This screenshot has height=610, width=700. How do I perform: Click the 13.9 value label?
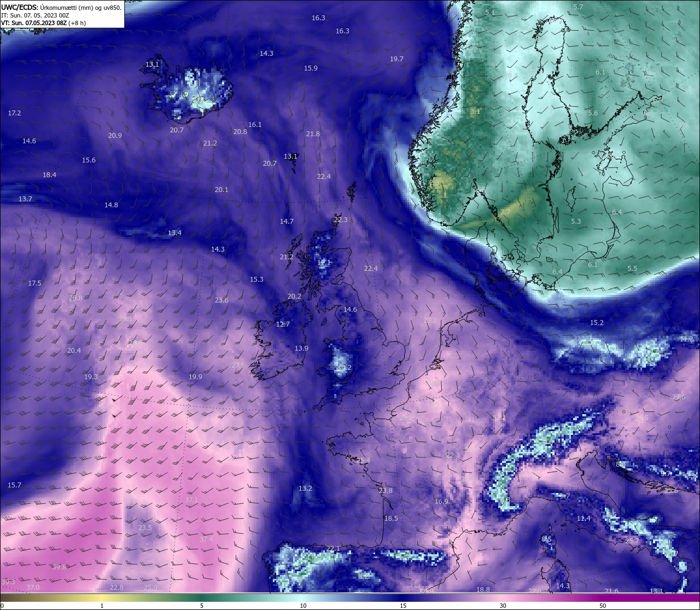[301, 348]
